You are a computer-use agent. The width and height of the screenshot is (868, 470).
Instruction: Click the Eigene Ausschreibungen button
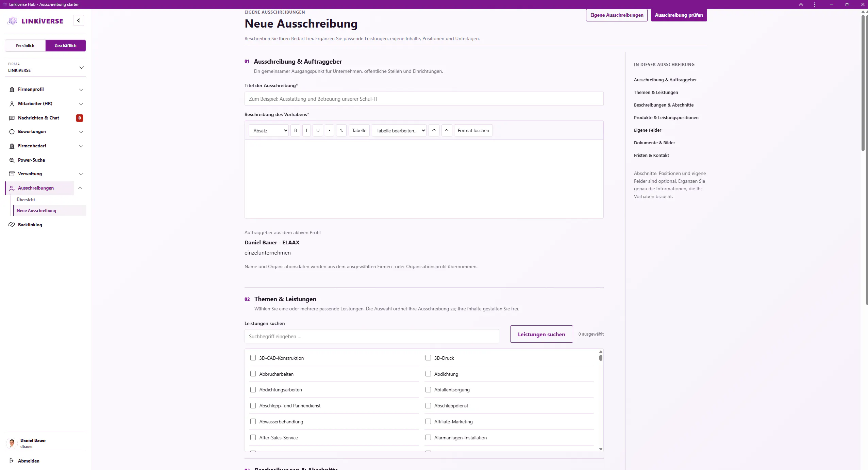617,15
